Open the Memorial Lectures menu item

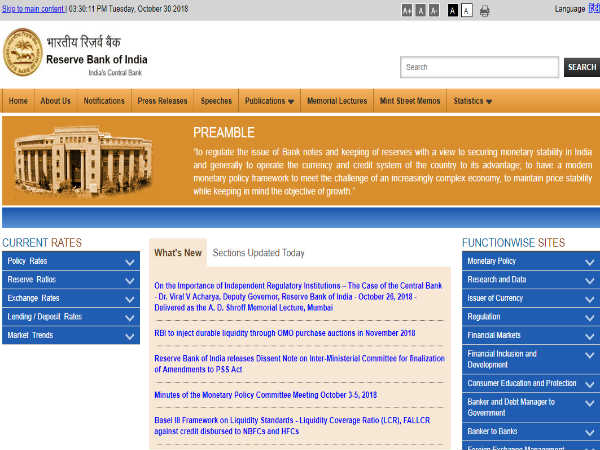pyautogui.click(x=337, y=101)
